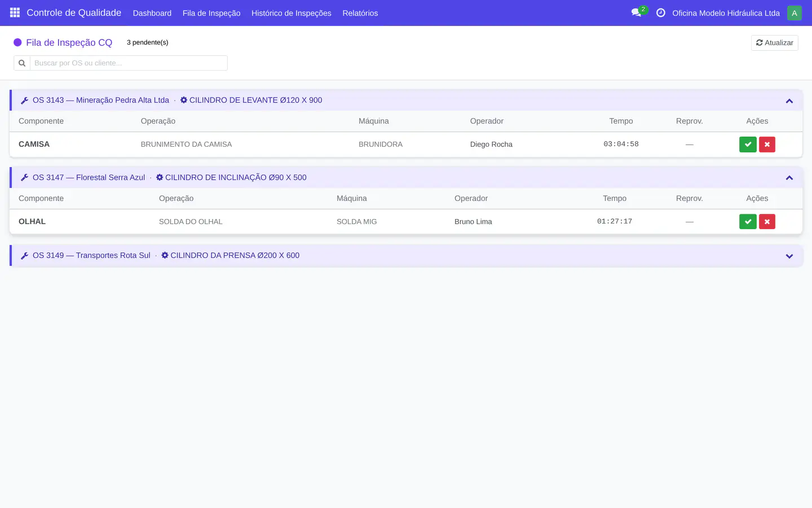Open the clock activities icon
The image size is (812, 508).
click(x=661, y=12)
